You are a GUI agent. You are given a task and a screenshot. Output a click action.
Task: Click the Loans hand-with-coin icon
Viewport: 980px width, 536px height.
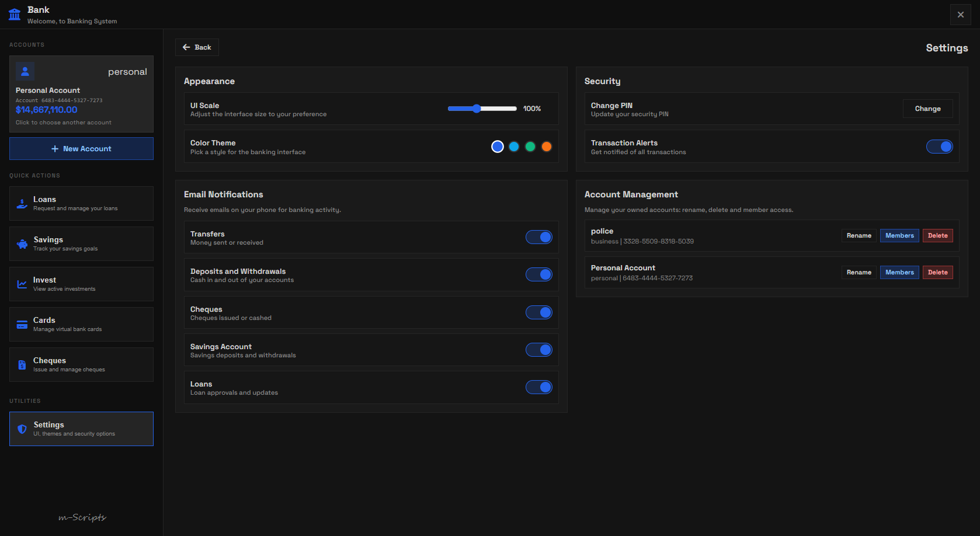[22, 204]
